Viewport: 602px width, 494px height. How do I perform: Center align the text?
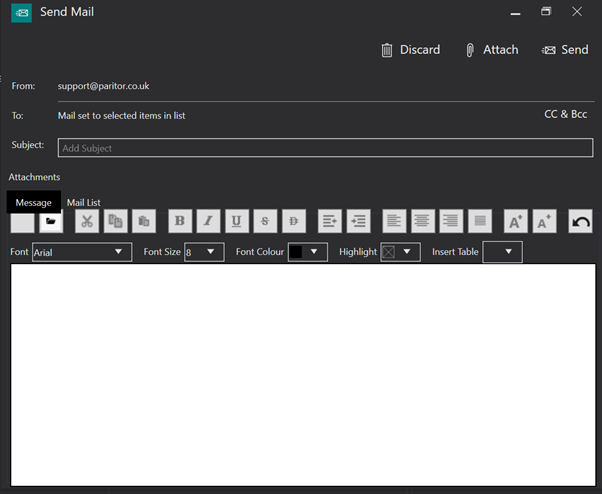pos(423,221)
